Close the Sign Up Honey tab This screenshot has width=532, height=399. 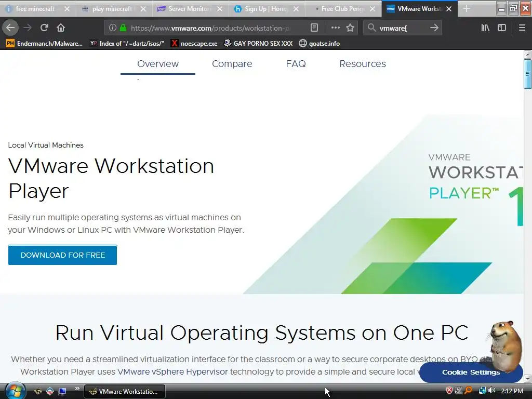pyautogui.click(x=296, y=9)
